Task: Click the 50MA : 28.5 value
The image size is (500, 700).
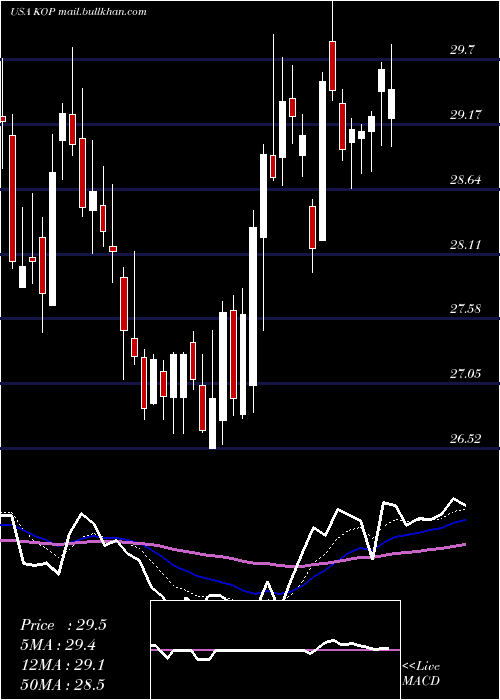Action: pos(62,684)
